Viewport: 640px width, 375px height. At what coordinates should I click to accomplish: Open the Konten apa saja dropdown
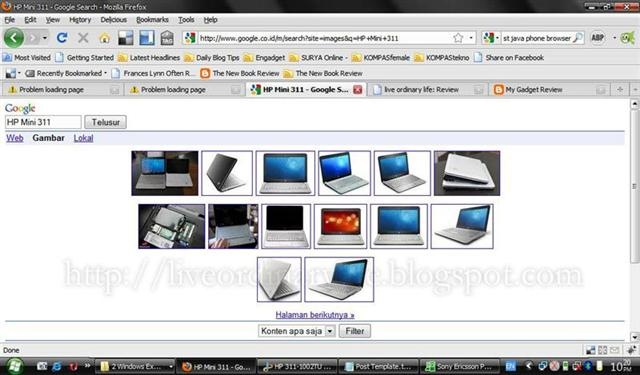[x=297, y=331]
